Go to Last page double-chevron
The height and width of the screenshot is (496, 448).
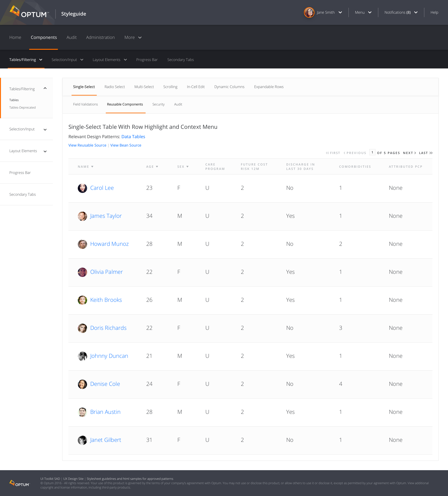[431, 153]
